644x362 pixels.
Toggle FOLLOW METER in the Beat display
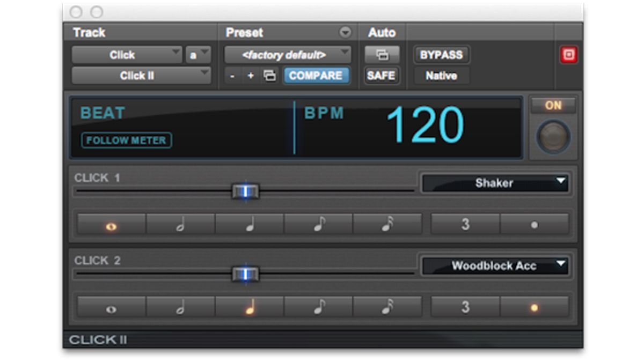(125, 141)
